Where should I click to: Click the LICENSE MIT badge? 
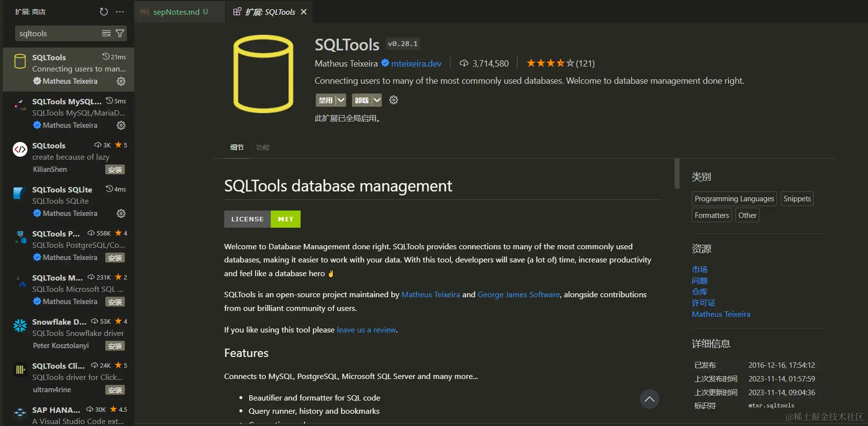[262, 219]
